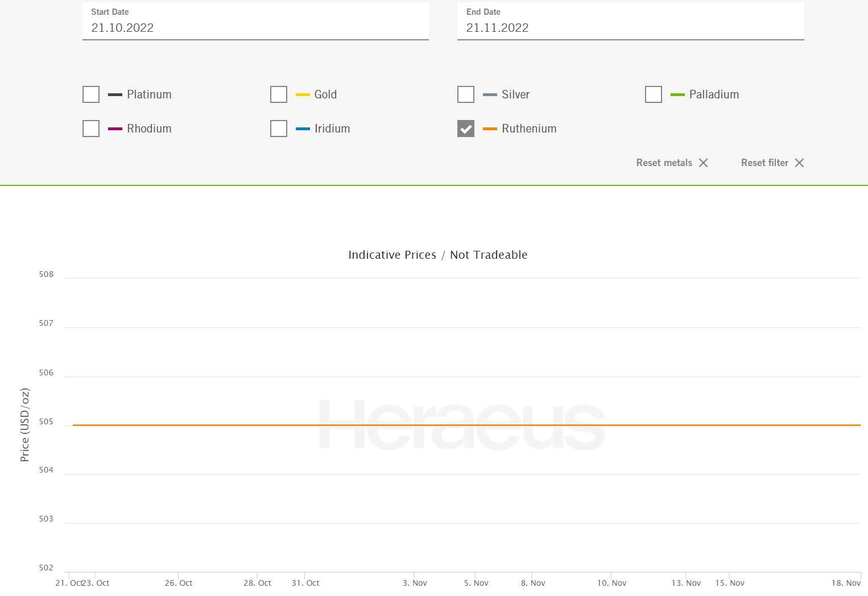Click the '3. Nov' axis label
Image resolution: width=868 pixels, height=596 pixels.
(415, 583)
